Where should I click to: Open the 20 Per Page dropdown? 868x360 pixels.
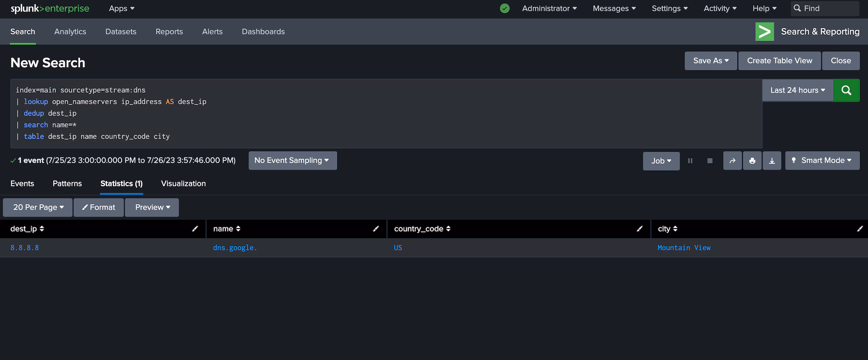click(38, 208)
